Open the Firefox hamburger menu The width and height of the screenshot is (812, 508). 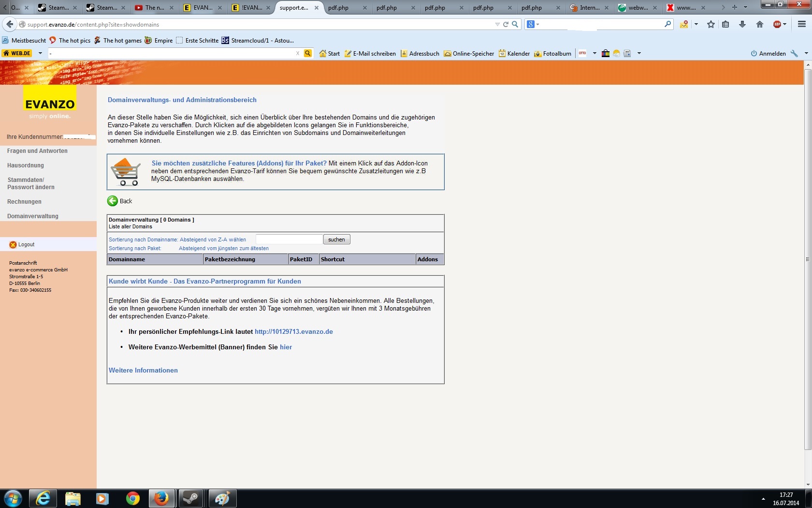coord(802,24)
